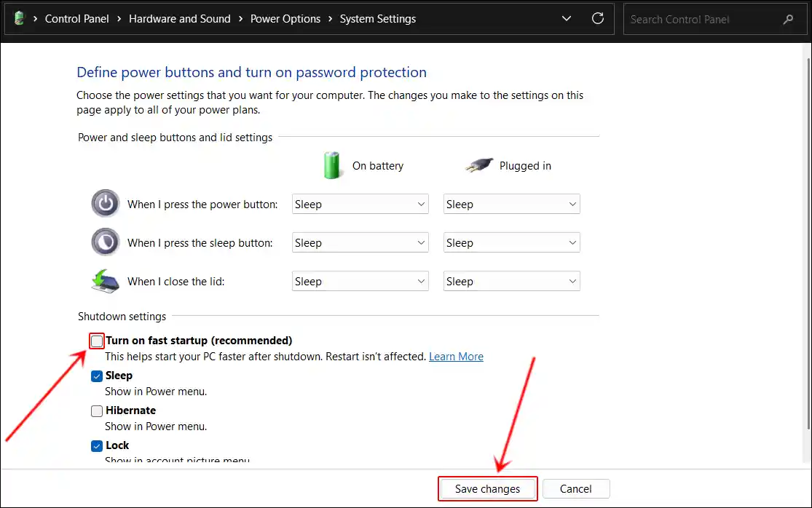Viewport: 812px width, 508px height.
Task: Click the vertical scrollbar thumb on the right
Action: pyautogui.click(x=808, y=244)
